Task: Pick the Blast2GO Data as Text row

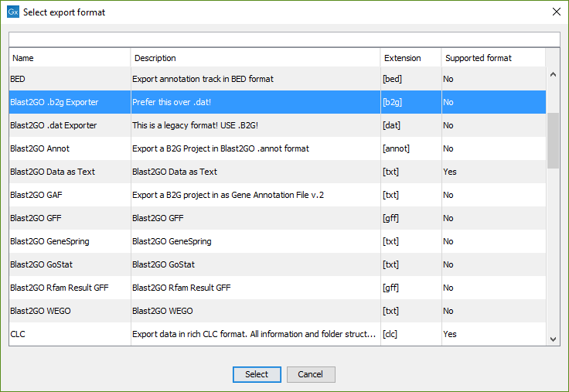Action: pyautogui.click(x=278, y=172)
